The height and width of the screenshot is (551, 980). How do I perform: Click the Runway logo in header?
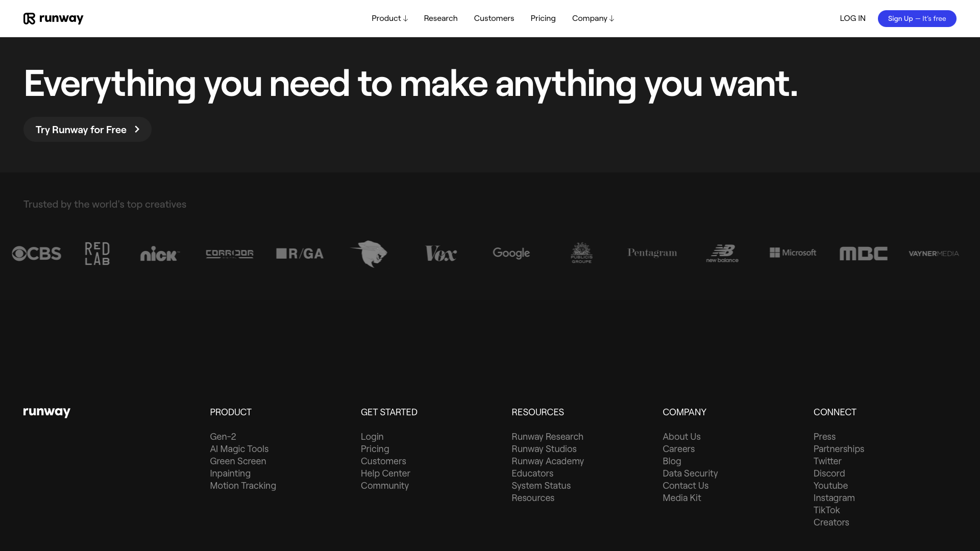[x=53, y=18]
